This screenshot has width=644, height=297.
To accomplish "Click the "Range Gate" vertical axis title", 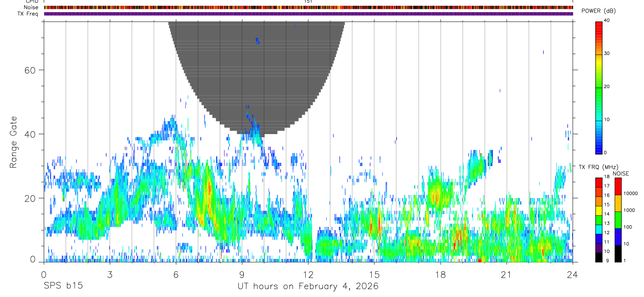I will 13,143.
